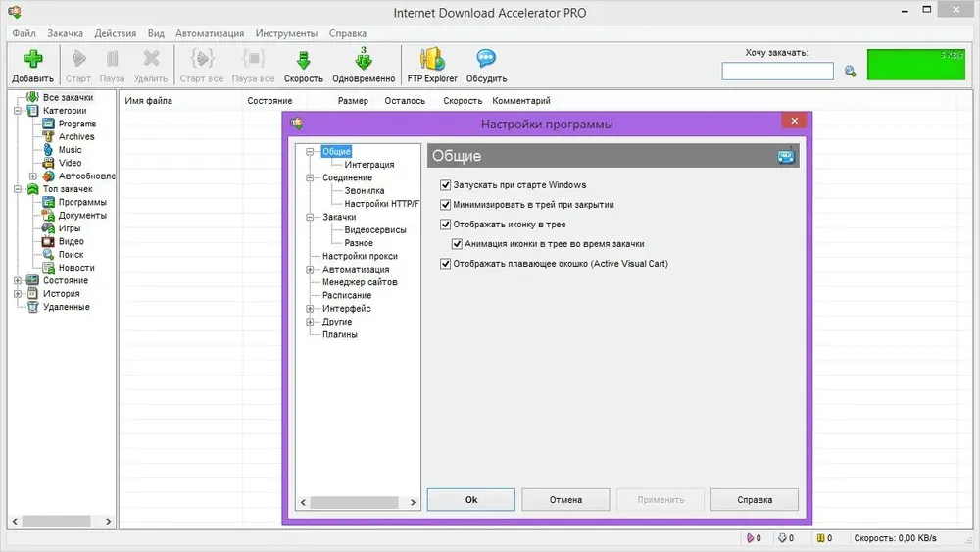Image resolution: width=980 pixels, height=552 pixels.
Task: Expand the Автоматизация settings tree node
Action: tap(310, 270)
